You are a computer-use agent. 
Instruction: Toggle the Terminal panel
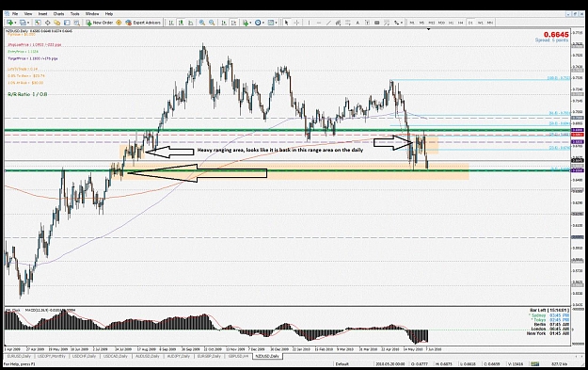[x=67, y=23]
